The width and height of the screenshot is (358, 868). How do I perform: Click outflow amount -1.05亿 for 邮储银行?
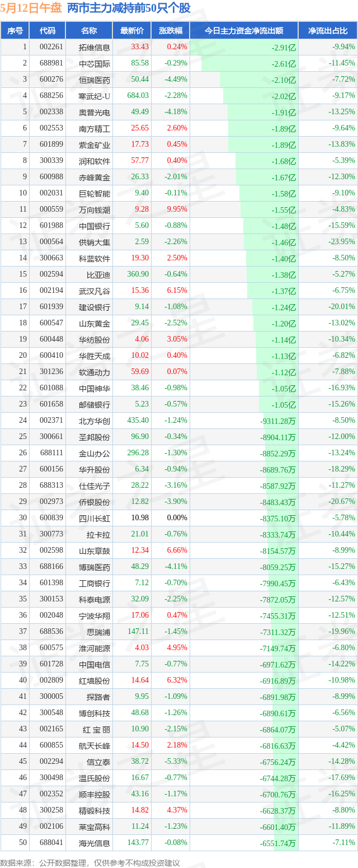pos(284,404)
